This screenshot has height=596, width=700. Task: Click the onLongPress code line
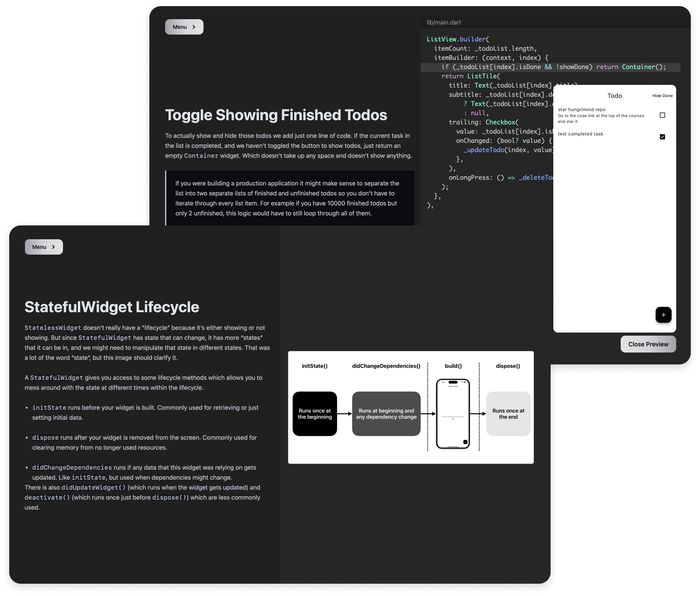pyautogui.click(x=501, y=177)
